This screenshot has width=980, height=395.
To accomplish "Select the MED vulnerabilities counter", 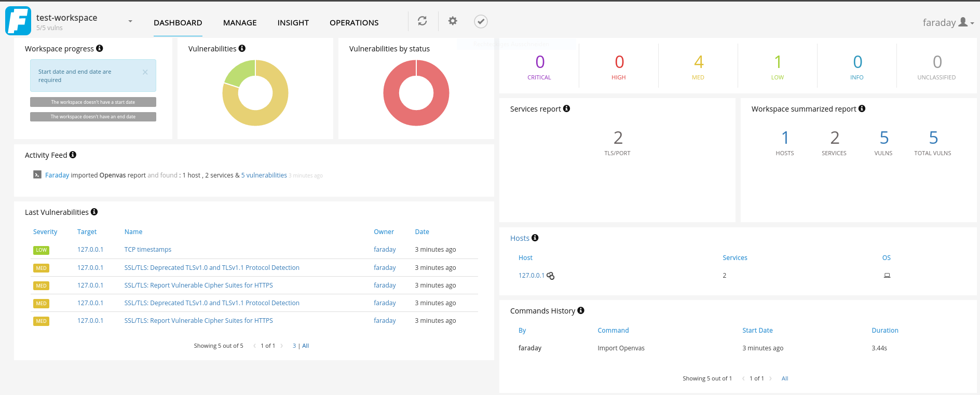I will pos(698,67).
